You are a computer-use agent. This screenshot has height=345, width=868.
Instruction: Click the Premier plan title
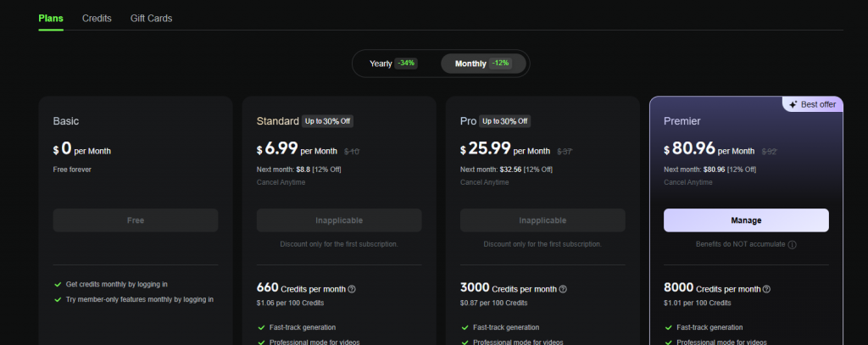pos(682,120)
